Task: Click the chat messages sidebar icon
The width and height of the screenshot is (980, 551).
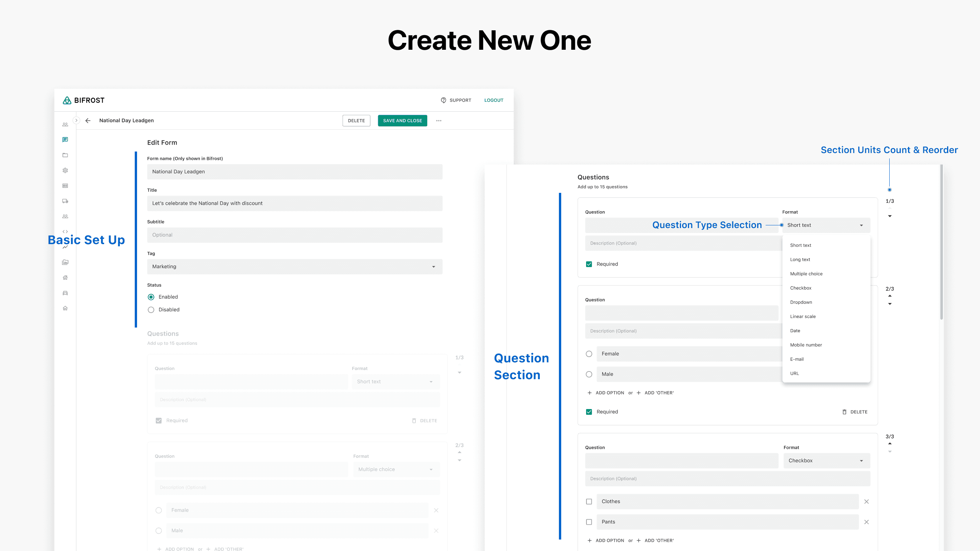Action: tap(65, 140)
